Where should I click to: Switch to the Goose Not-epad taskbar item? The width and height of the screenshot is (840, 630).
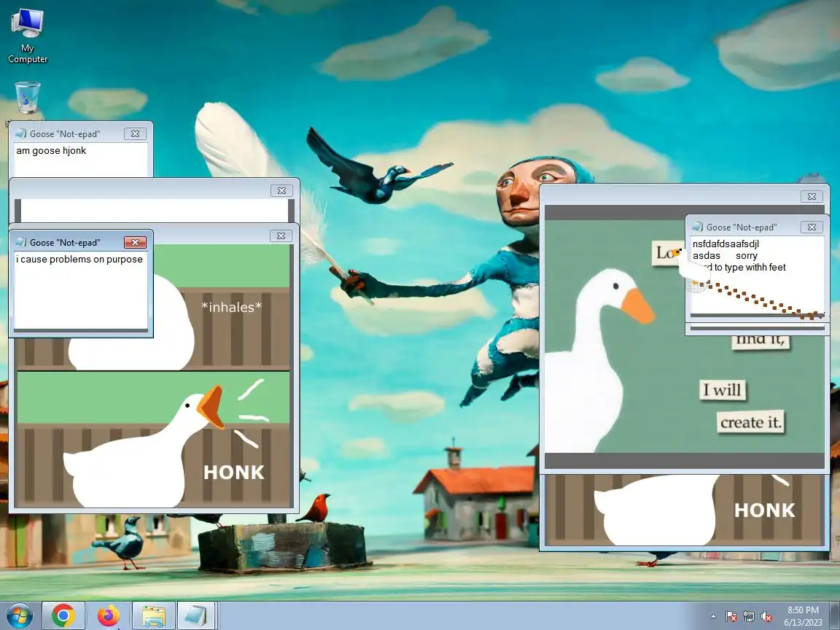point(196,615)
